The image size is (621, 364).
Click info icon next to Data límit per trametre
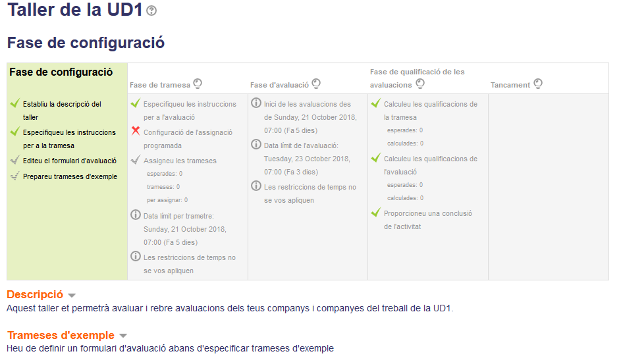[x=136, y=215]
